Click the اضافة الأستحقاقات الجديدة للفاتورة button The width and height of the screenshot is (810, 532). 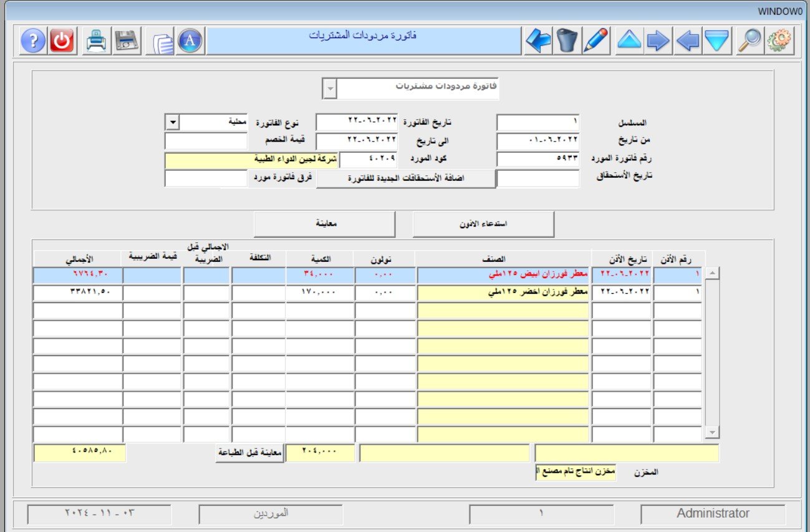(406, 178)
